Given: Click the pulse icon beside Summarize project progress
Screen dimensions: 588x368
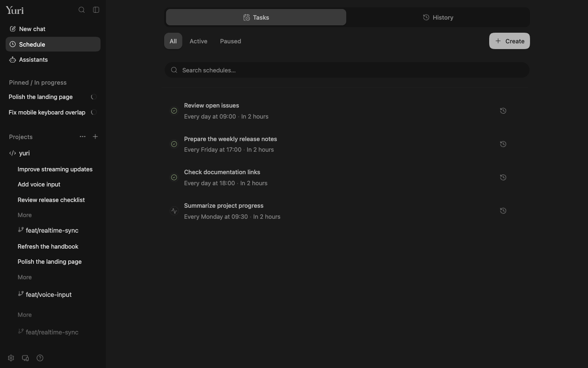Looking at the screenshot, I should pos(174,211).
